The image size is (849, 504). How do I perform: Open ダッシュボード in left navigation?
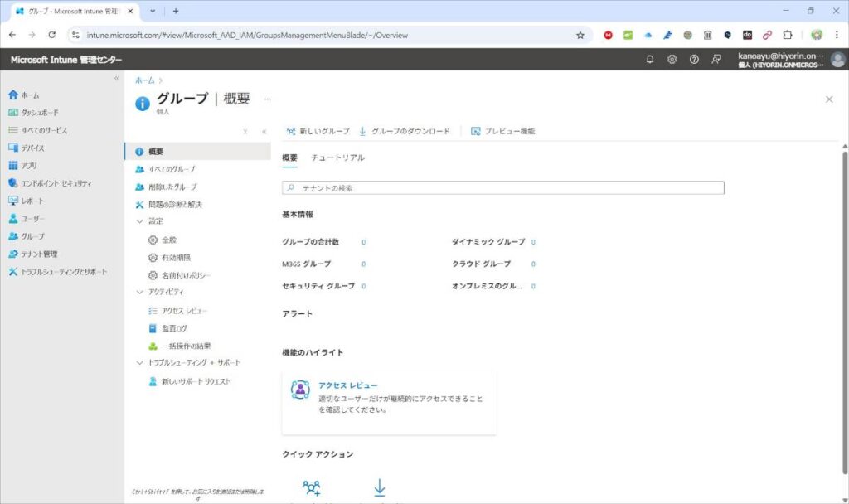[x=33, y=113]
